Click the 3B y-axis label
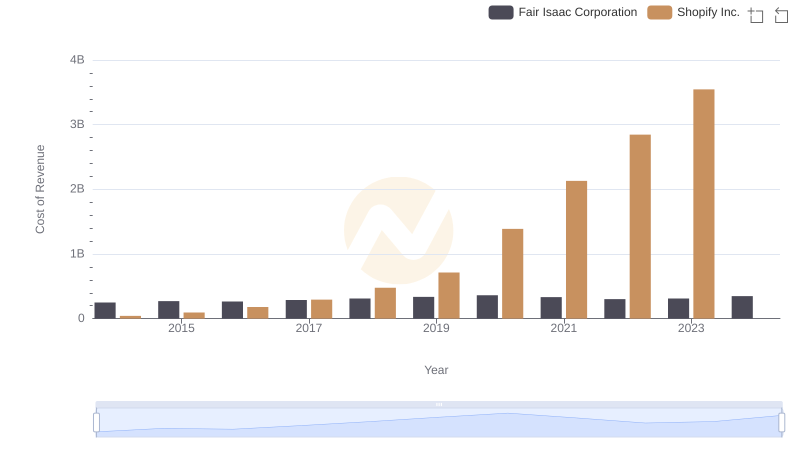 pos(77,124)
